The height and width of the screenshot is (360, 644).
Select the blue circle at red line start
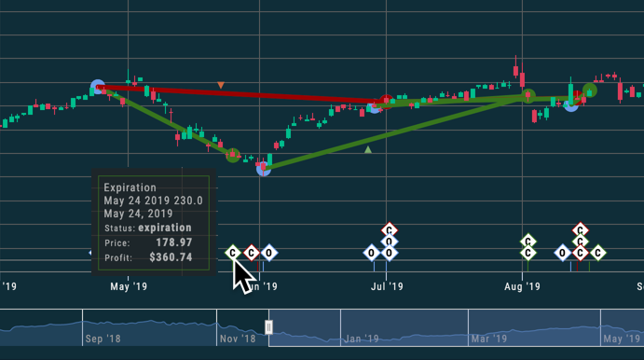click(x=98, y=87)
